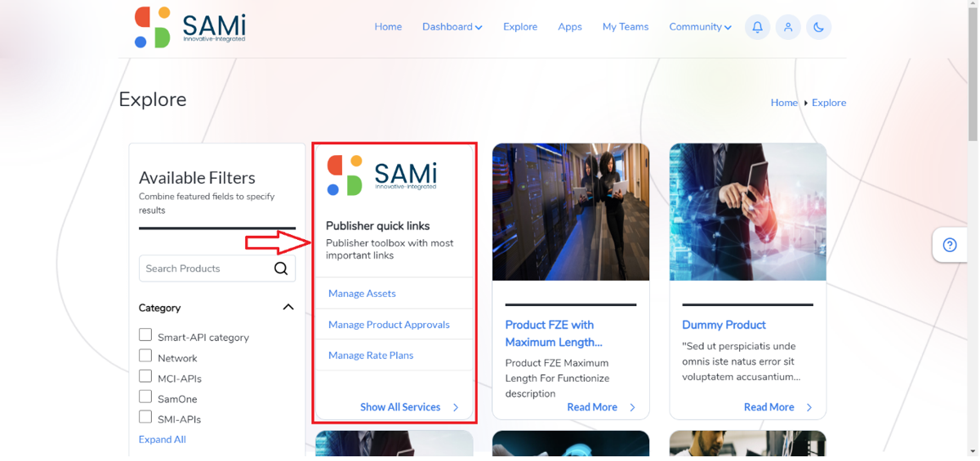
Task: Click Read More on Product FZE card
Action: [x=592, y=407]
